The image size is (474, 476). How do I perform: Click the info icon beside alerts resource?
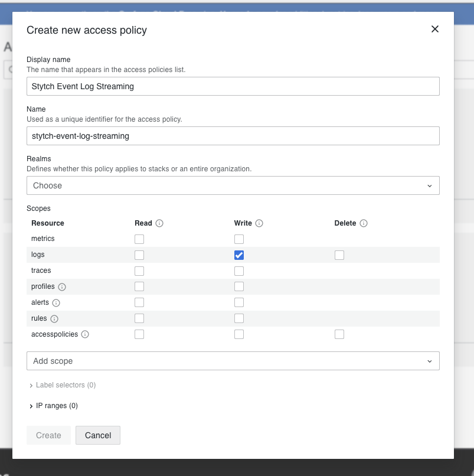point(55,302)
